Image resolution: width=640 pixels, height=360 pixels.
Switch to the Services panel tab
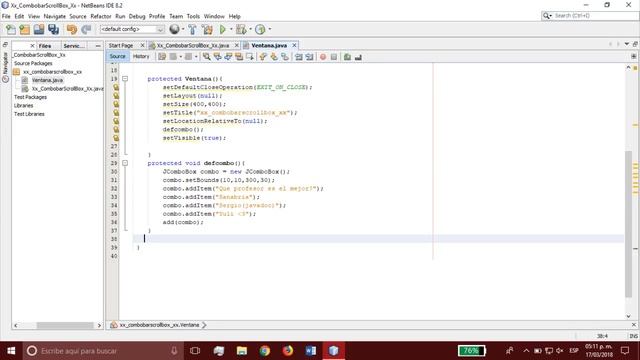click(x=74, y=46)
